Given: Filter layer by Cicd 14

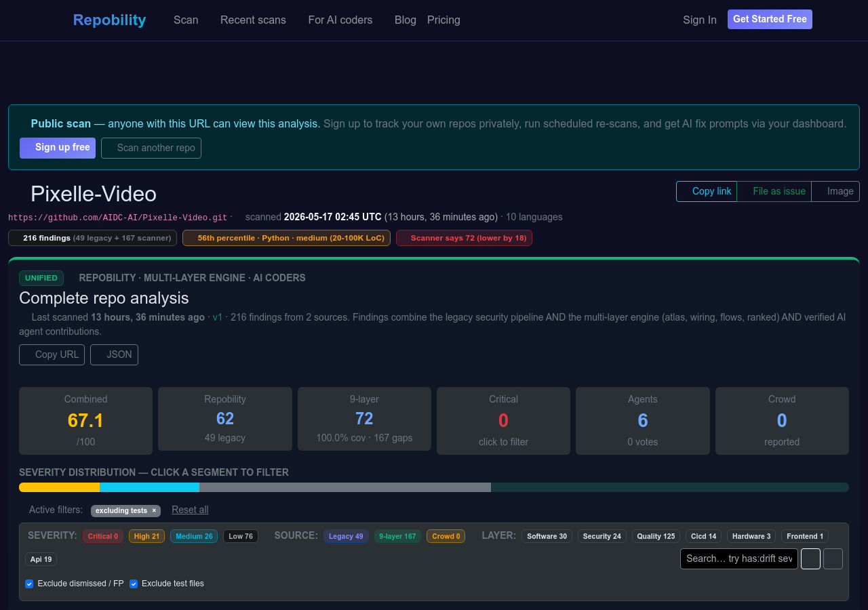Looking at the screenshot, I should (704, 536).
